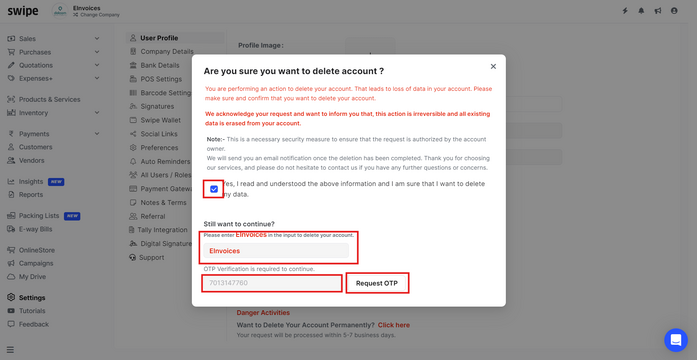Open the Bank Details settings tab
The image size is (697, 360).
154,65
